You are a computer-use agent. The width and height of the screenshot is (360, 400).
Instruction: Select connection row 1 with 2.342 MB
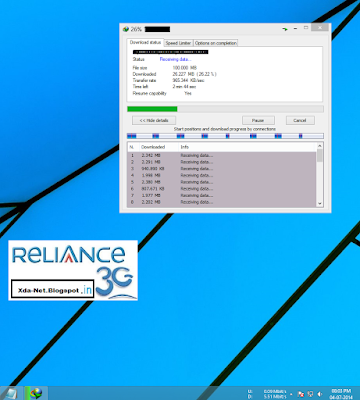pos(222,155)
